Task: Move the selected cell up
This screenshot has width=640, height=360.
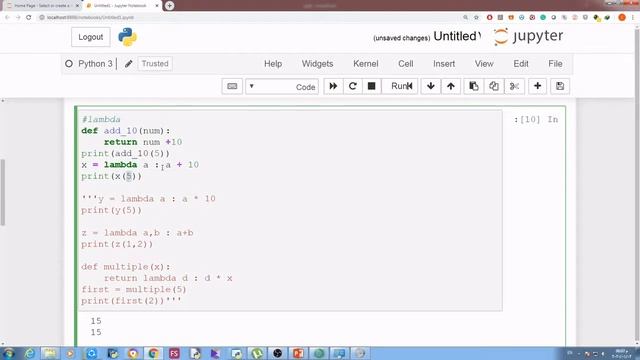Action: (451, 86)
